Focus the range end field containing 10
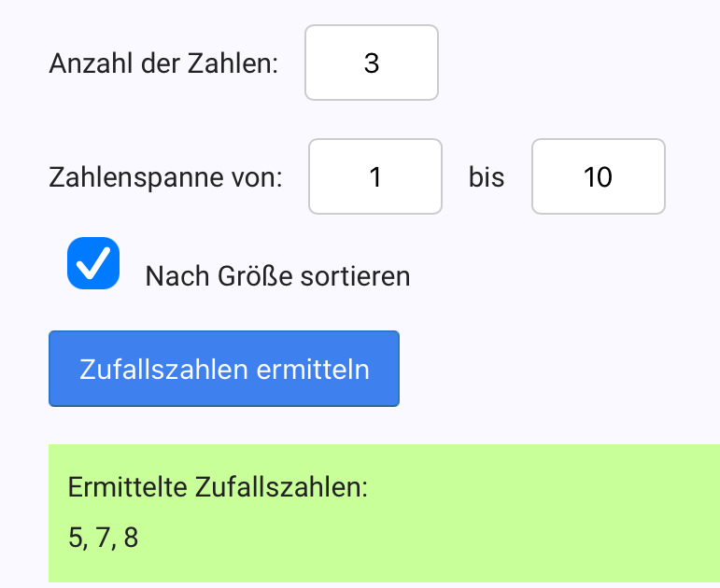The width and height of the screenshot is (720, 588). pyautogui.click(x=598, y=176)
